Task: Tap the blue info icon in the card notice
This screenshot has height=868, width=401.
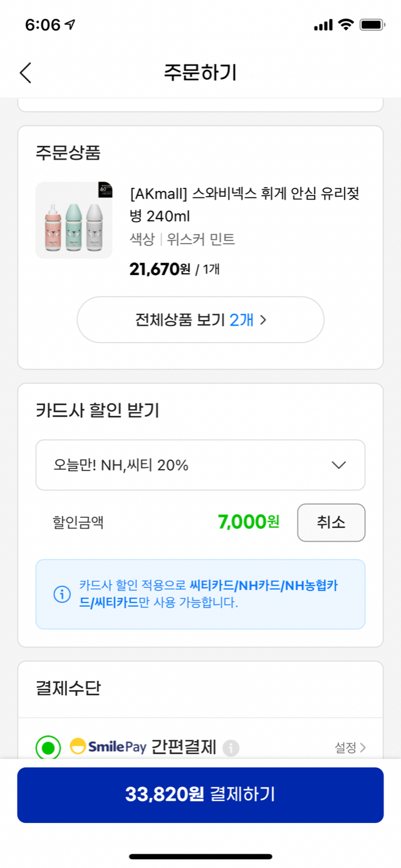Action: [62, 594]
